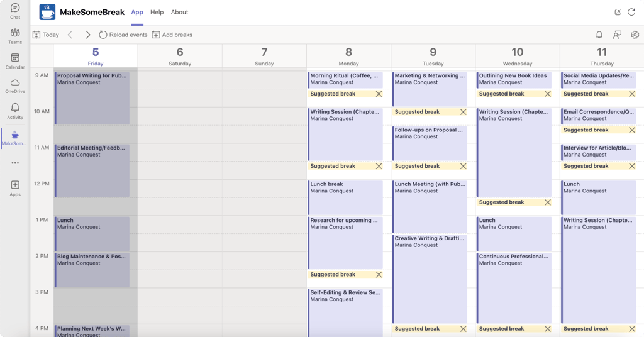This screenshot has width=644, height=337.
Task: Open the pop-out app icon
Action: (x=618, y=12)
